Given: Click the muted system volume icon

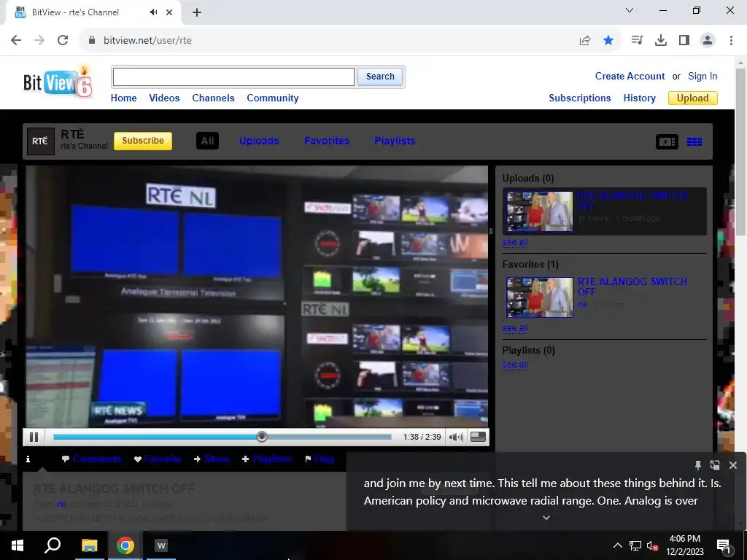Looking at the screenshot, I should tap(652, 545).
